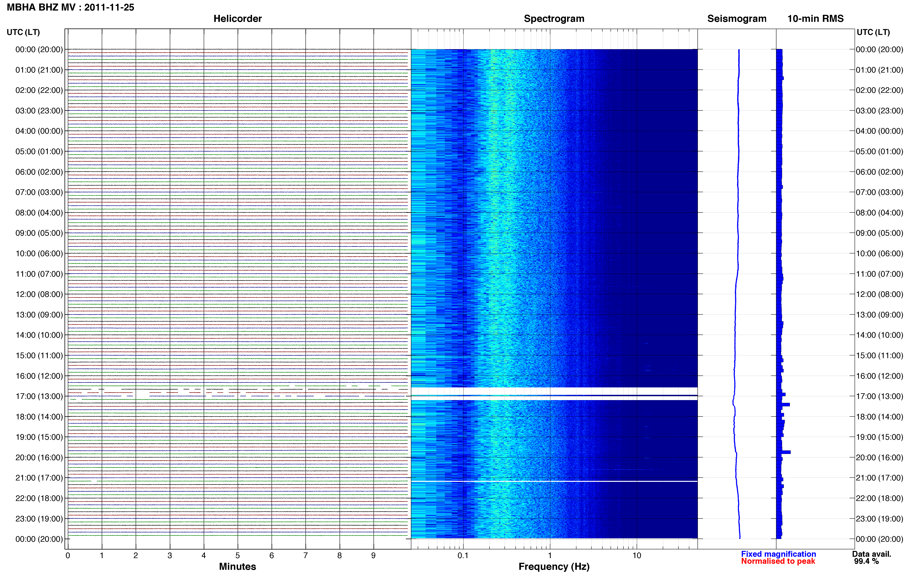Click the plot title 'MBHA BHZ MV : 2011-11-25'
Image resolution: width=924 pixels, height=578 pixels.
(70, 7)
